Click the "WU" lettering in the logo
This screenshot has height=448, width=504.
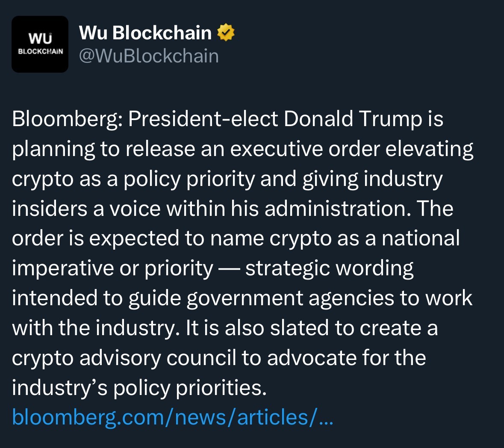(x=40, y=38)
